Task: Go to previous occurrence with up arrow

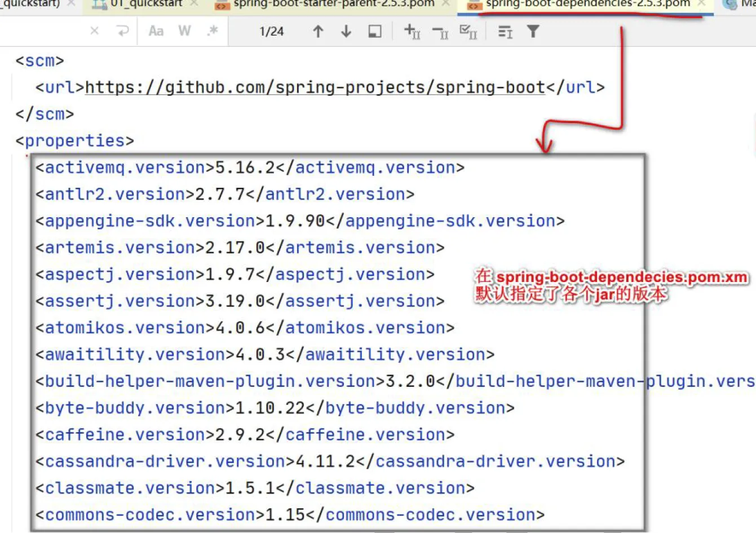Action: click(x=318, y=32)
